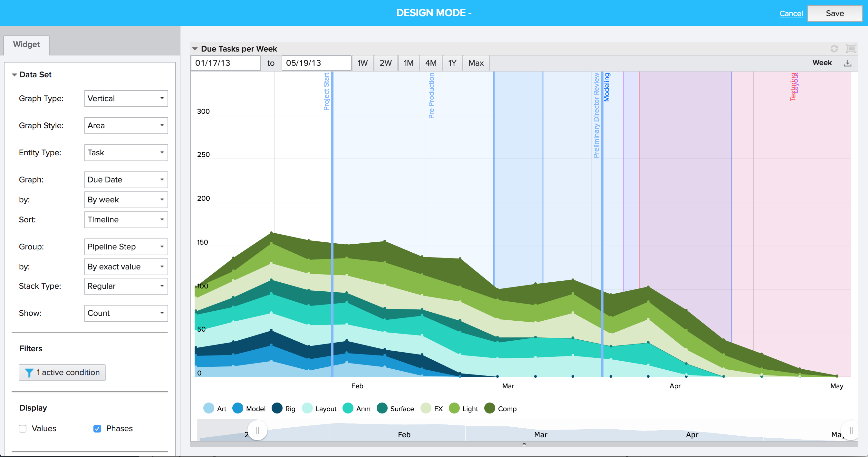The height and width of the screenshot is (457, 868).
Task: Click the maximize widget icon
Action: point(851,49)
